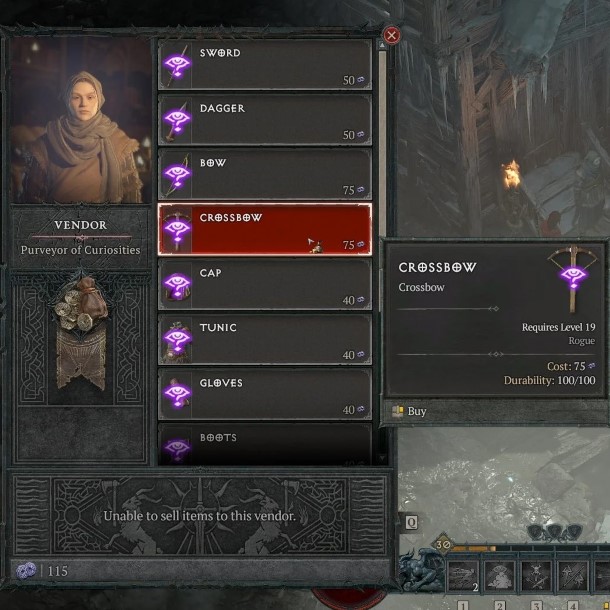The height and width of the screenshot is (610, 610).
Task: Select the skill in hotbar slot 4
Action: [573, 577]
